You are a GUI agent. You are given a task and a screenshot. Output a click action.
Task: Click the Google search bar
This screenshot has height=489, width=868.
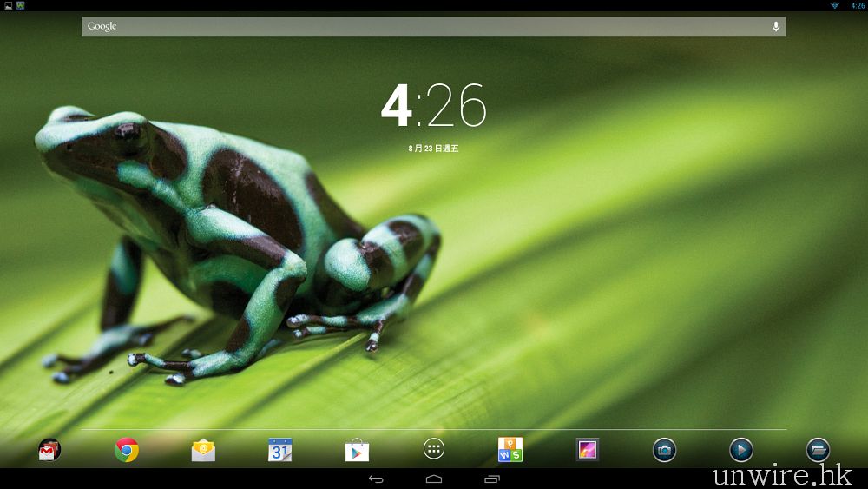417,27
